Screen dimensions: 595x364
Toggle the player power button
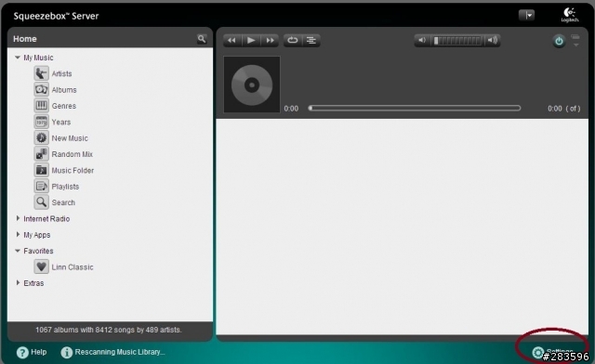[x=559, y=41]
